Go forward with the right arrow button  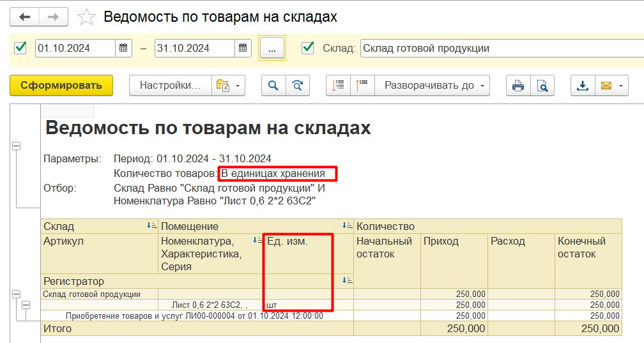point(54,17)
